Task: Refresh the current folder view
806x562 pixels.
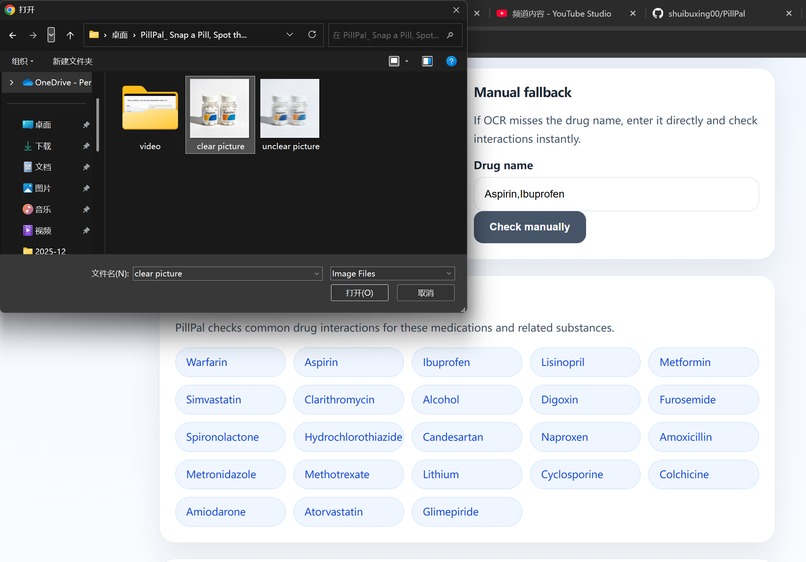Action: [312, 34]
